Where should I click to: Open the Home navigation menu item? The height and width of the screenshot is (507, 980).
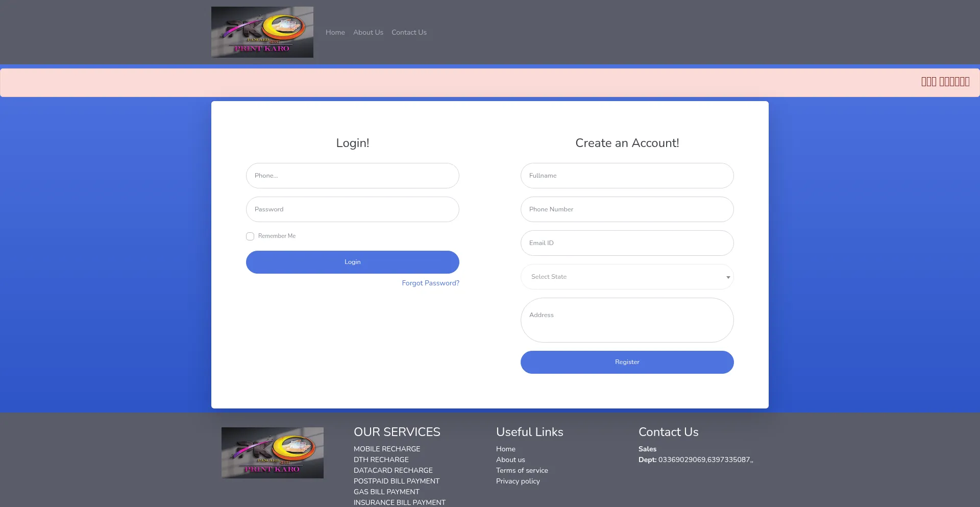(x=335, y=32)
